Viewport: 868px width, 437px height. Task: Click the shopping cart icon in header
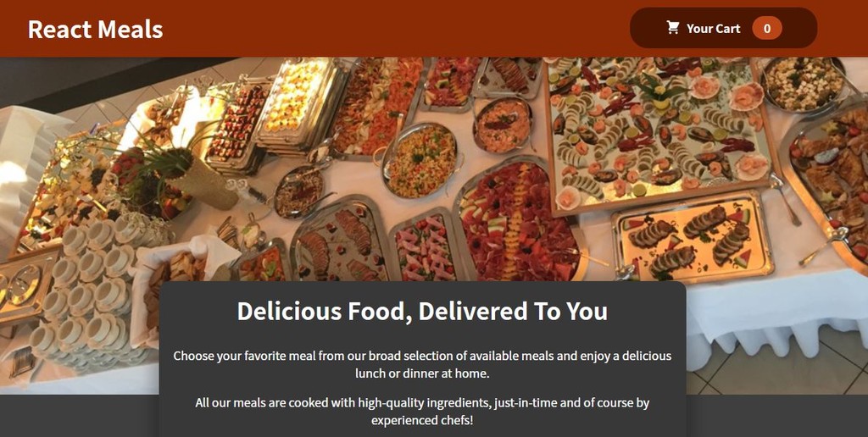pos(672,28)
